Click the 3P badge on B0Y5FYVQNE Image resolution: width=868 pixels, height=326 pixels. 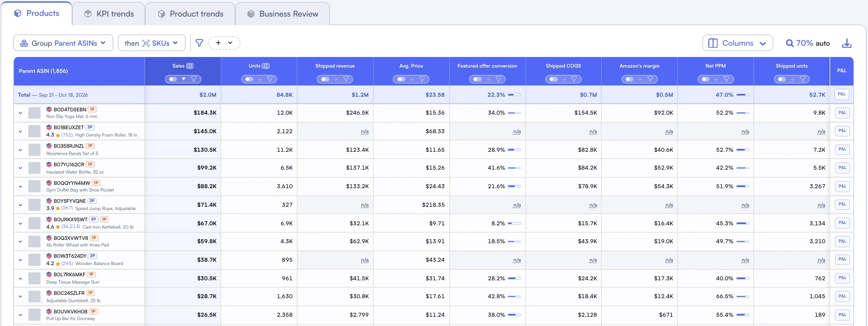(x=92, y=201)
